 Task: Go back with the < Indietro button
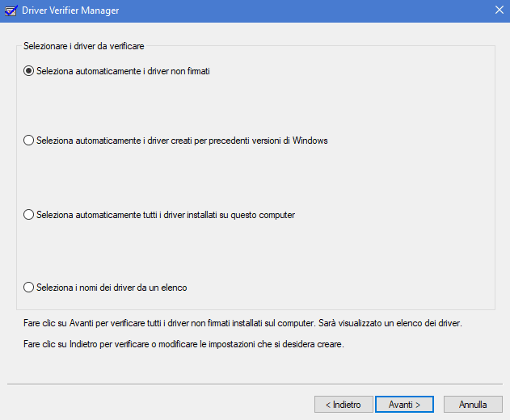pyautogui.click(x=343, y=404)
